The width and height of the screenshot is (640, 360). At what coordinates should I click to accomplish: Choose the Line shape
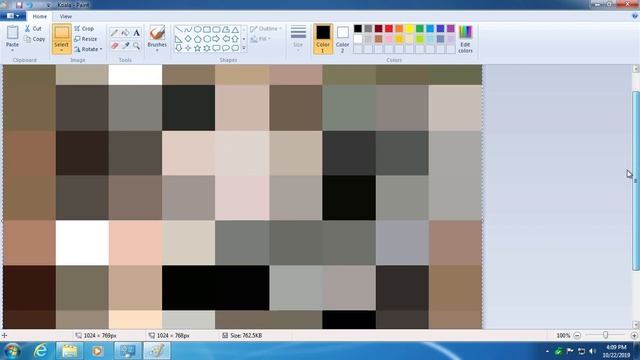coord(179,29)
